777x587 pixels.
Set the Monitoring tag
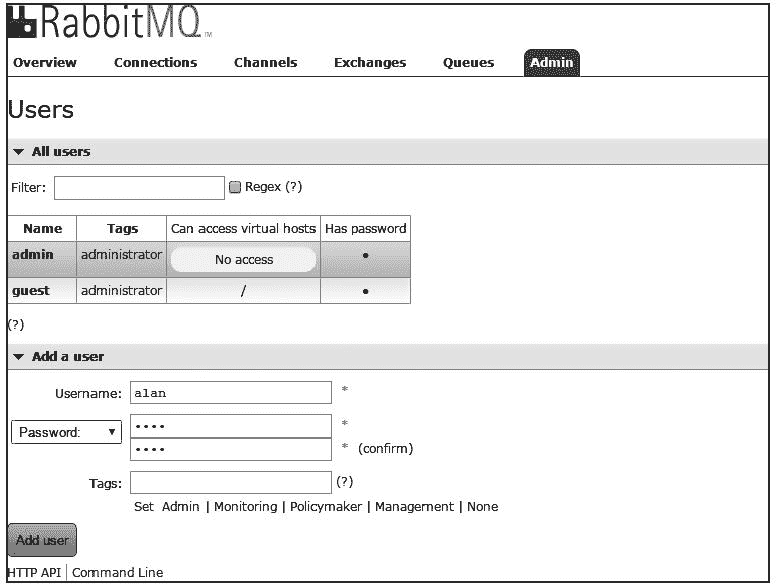pyautogui.click(x=245, y=507)
